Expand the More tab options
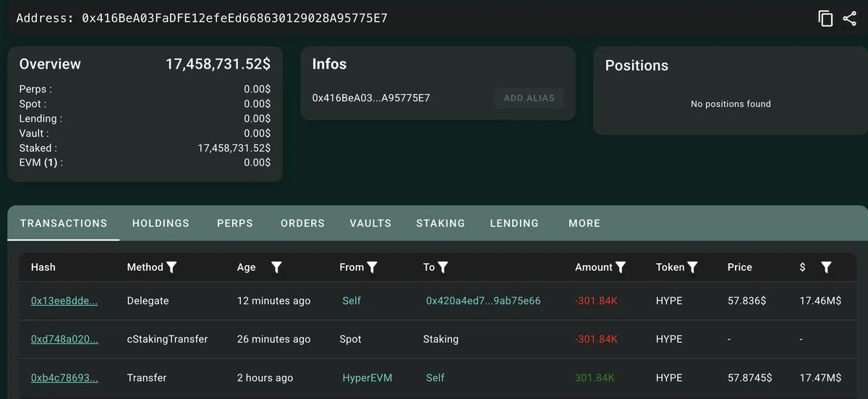The width and height of the screenshot is (868, 399). [584, 223]
